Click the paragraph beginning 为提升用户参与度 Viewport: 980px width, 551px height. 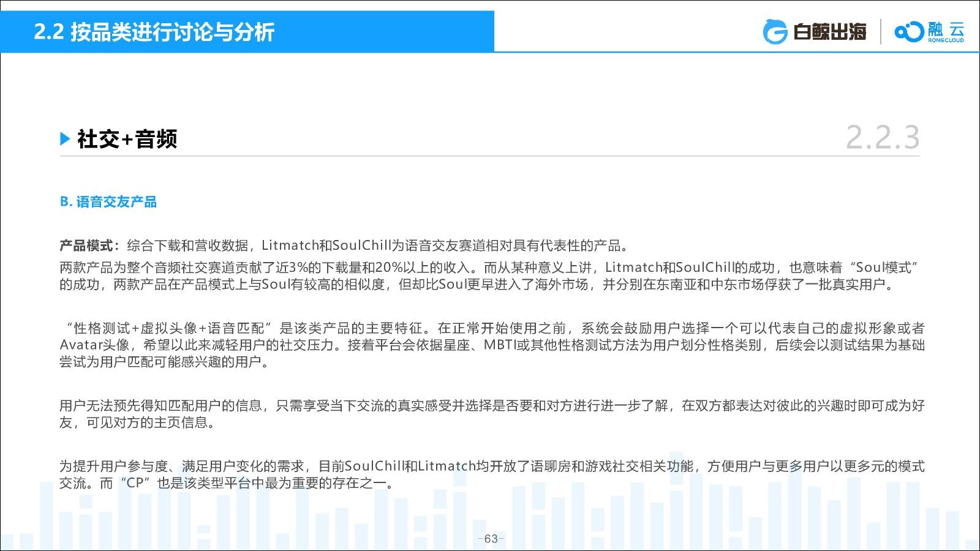coord(492,474)
